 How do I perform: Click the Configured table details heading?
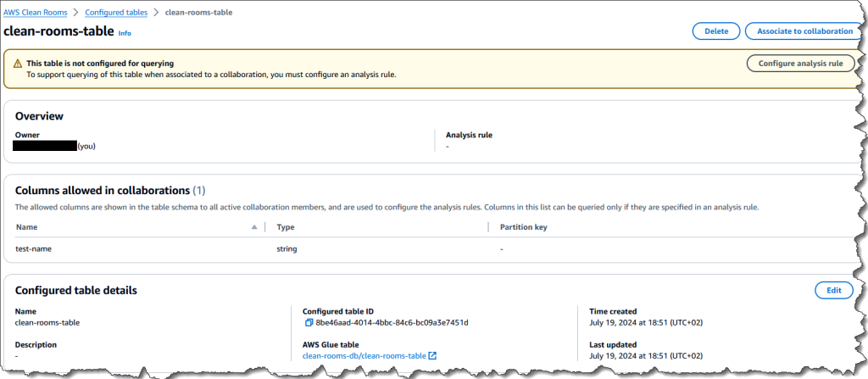click(75, 290)
